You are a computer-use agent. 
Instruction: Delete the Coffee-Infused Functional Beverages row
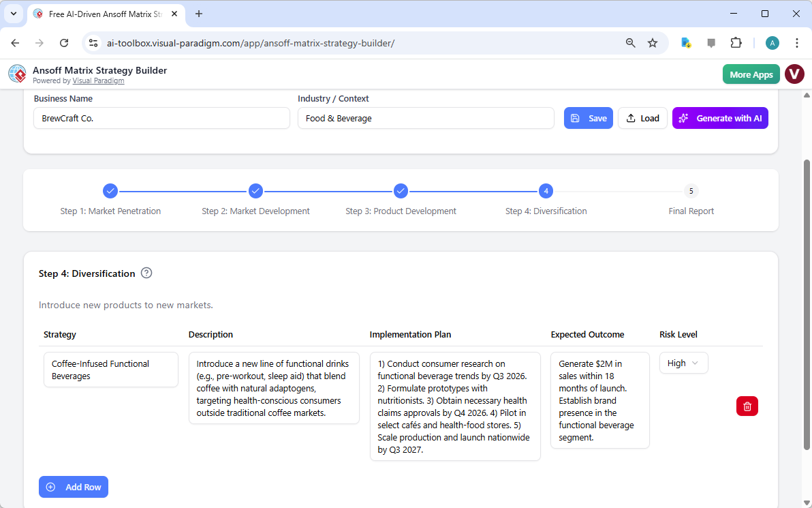click(x=747, y=406)
